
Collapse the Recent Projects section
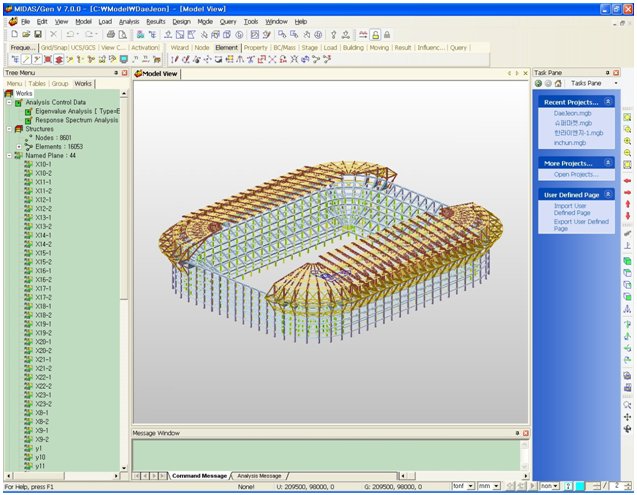click(x=609, y=102)
